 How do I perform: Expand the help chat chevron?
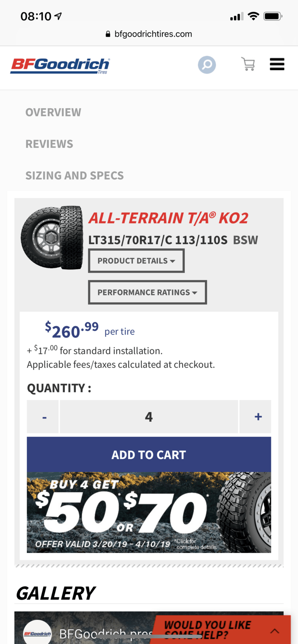pos(275,631)
